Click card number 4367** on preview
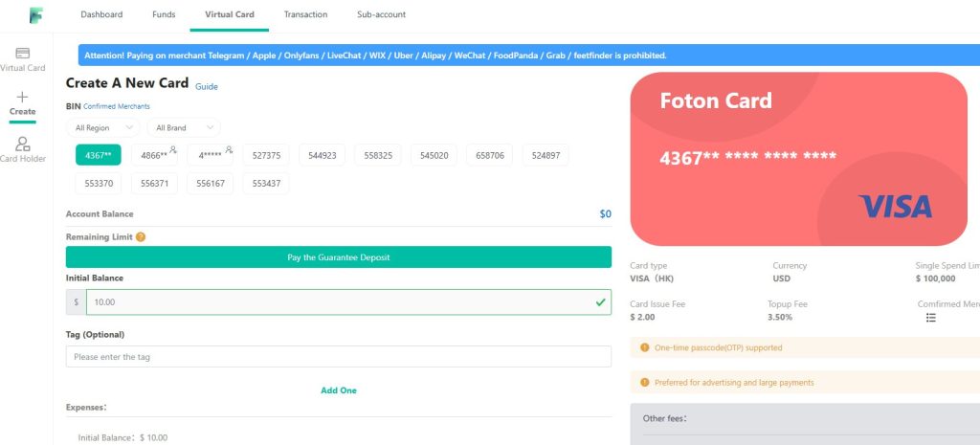This screenshot has height=445, width=980. click(x=748, y=157)
